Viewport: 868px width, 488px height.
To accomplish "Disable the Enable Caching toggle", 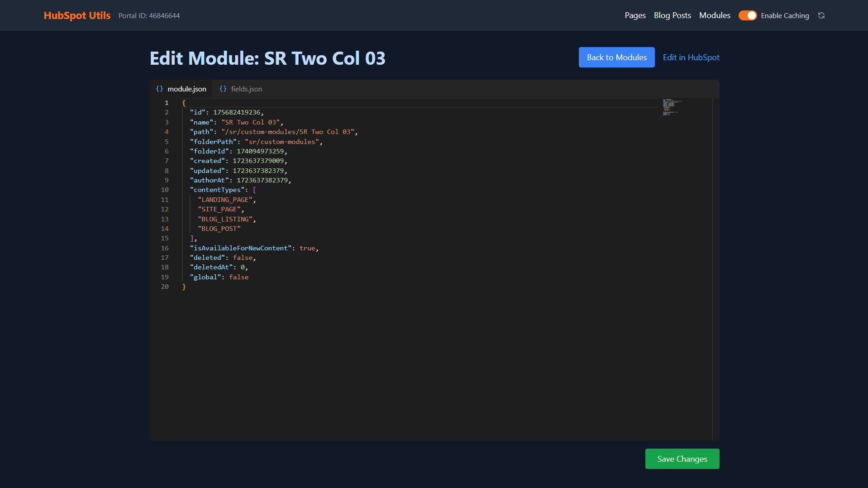I will tap(748, 15).
